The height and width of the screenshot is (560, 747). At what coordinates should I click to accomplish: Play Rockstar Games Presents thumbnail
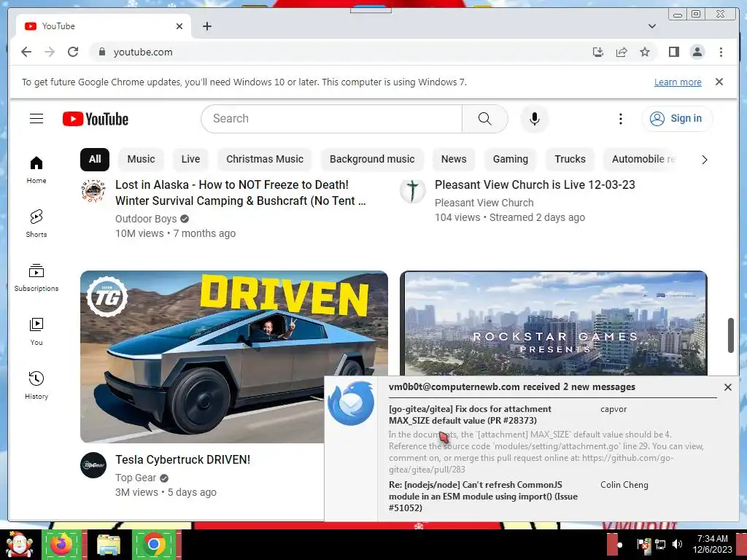(x=554, y=323)
